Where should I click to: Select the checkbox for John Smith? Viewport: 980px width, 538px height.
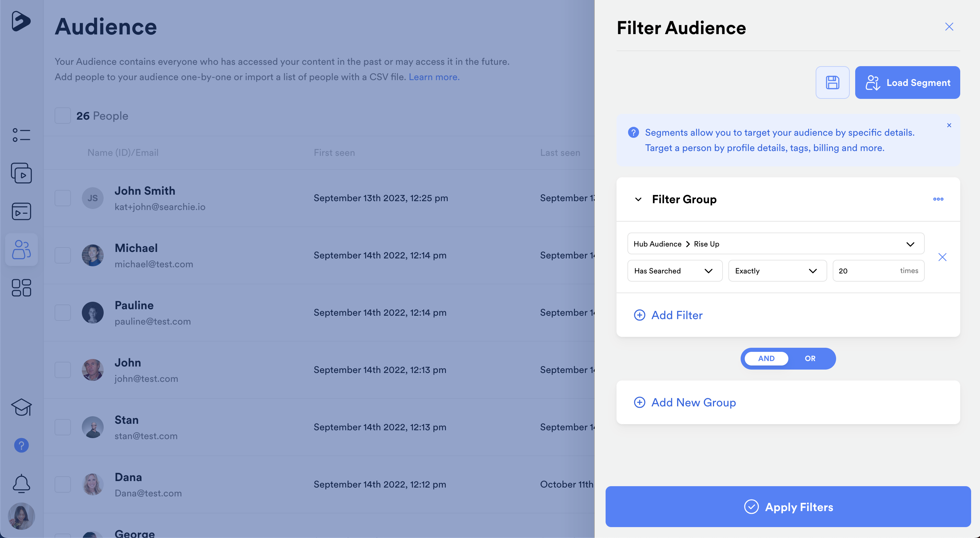pyautogui.click(x=62, y=198)
